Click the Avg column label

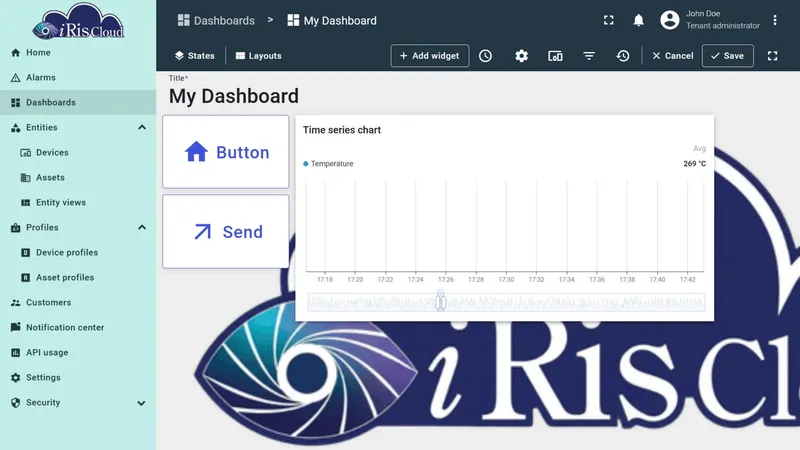click(x=699, y=148)
